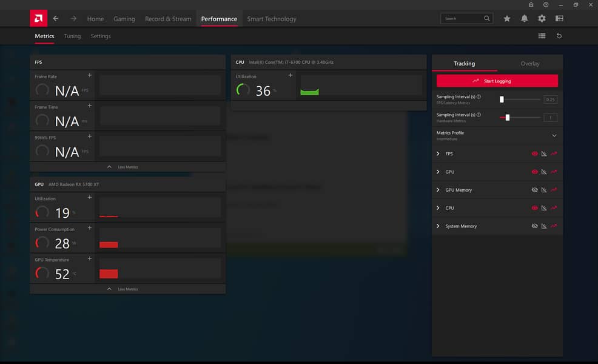Viewport: 598px width, 364px height.
Task: Toggle the eye icon for GPU tracking
Action: click(535, 172)
